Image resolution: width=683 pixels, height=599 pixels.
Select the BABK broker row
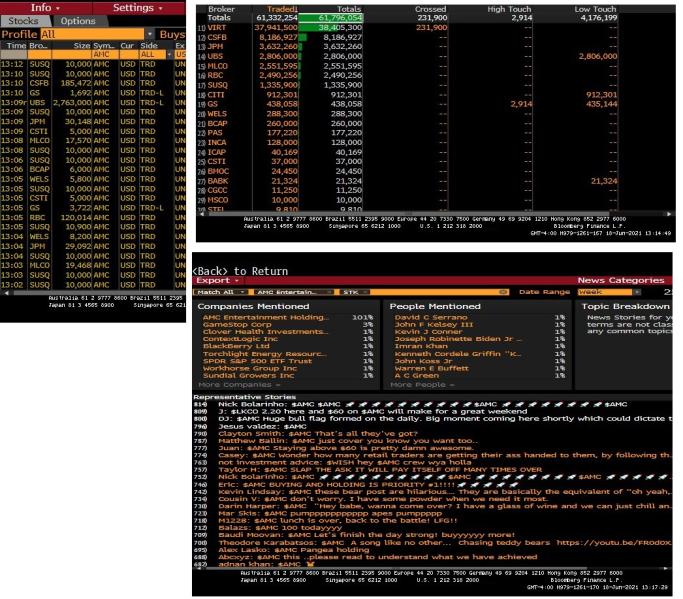click(x=407, y=181)
